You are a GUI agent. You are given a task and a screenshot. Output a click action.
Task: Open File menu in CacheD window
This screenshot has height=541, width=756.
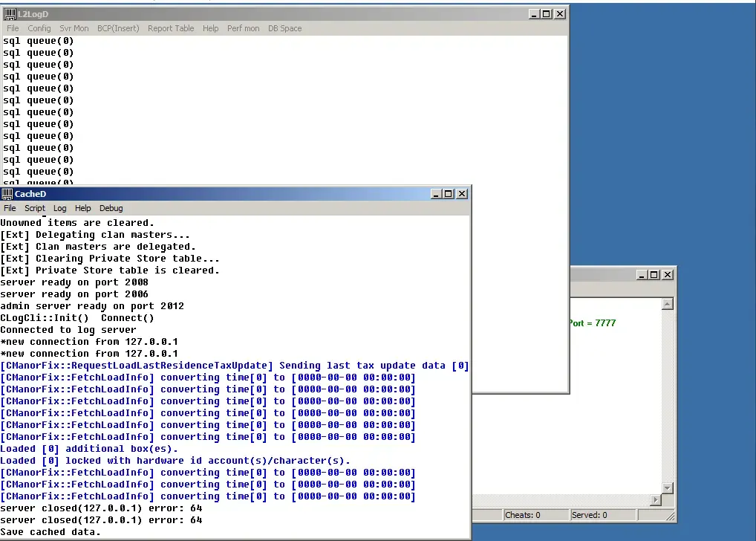(10, 208)
